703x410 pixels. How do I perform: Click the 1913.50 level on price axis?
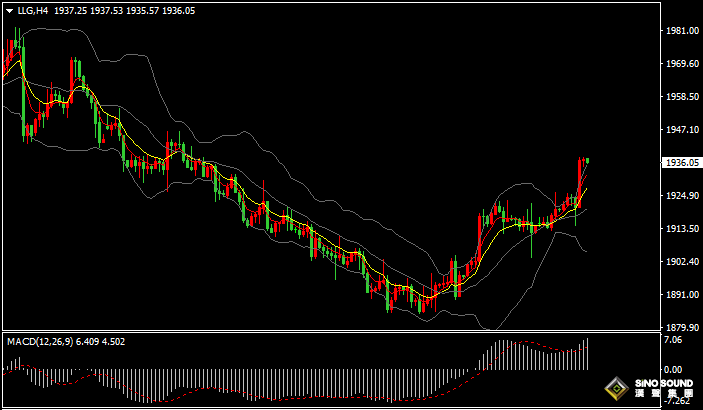(680, 229)
